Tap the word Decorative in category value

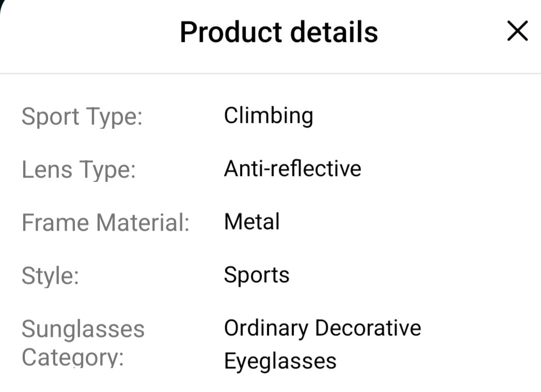368,328
